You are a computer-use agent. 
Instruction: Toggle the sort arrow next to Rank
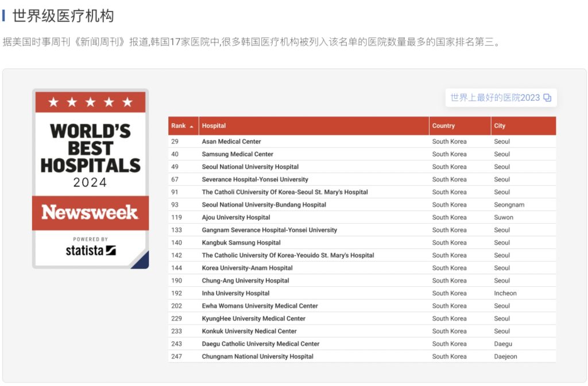click(192, 127)
